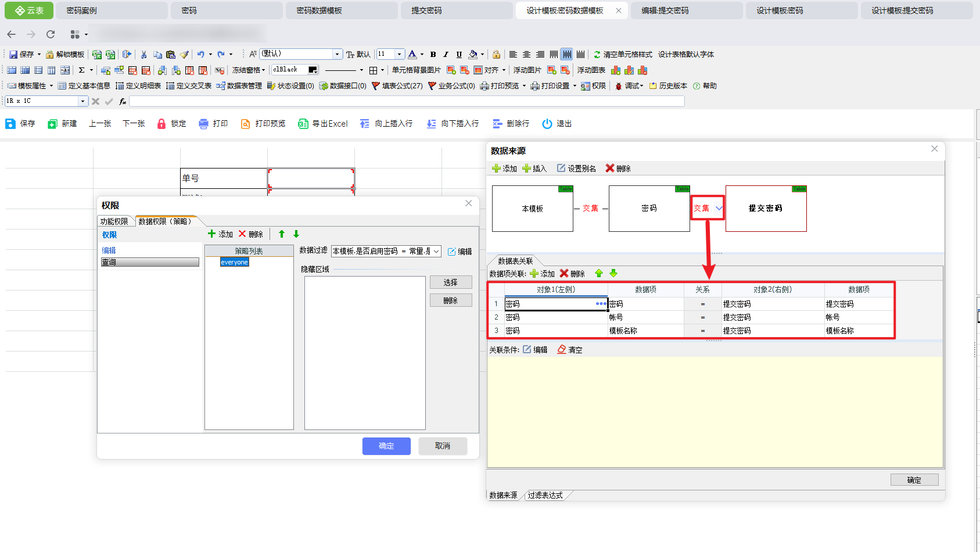Click the browser refresh icon
This screenshot has height=552, width=980.
coord(51,34)
